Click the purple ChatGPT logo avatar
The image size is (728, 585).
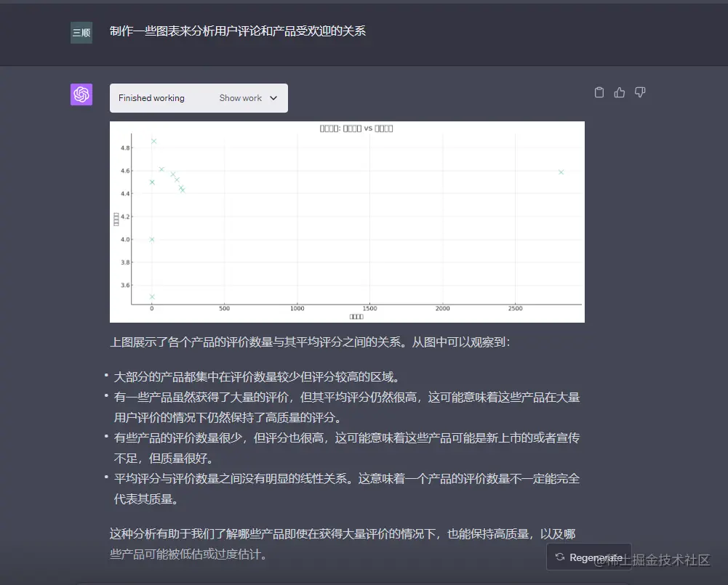(81, 94)
